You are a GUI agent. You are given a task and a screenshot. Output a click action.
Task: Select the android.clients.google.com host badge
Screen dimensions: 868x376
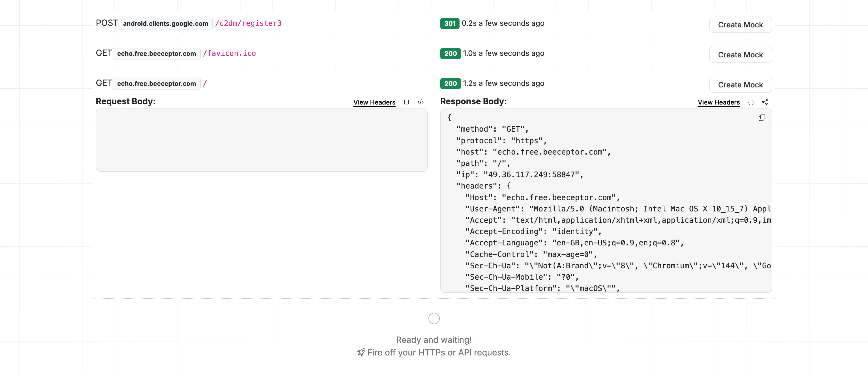165,23
